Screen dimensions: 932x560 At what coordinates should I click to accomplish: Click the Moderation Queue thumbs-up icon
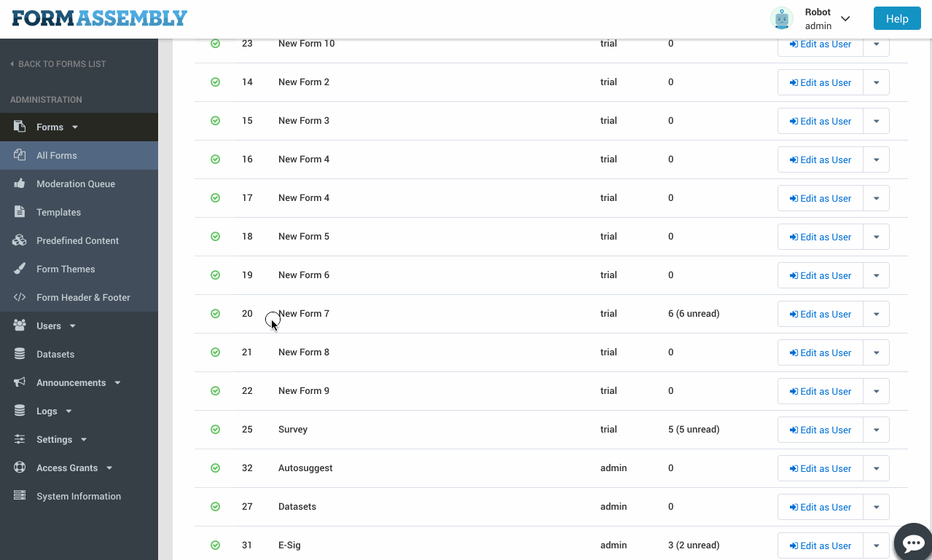pyautogui.click(x=20, y=184)
